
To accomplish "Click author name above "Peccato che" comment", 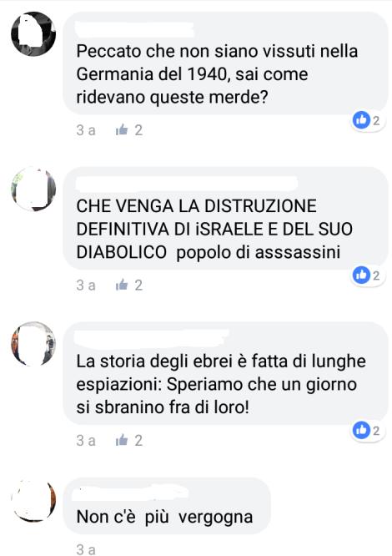I will (135, 30).
